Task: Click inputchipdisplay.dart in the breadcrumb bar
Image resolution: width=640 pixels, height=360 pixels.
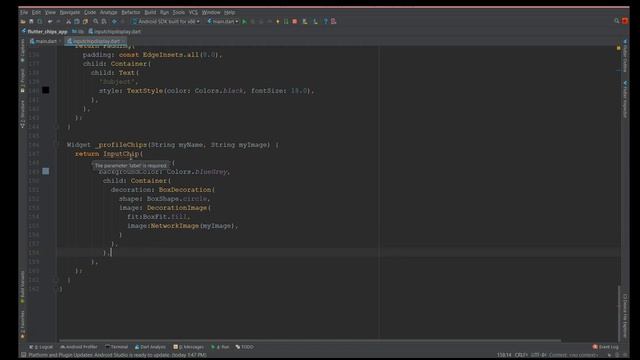Action: [115, 31]
